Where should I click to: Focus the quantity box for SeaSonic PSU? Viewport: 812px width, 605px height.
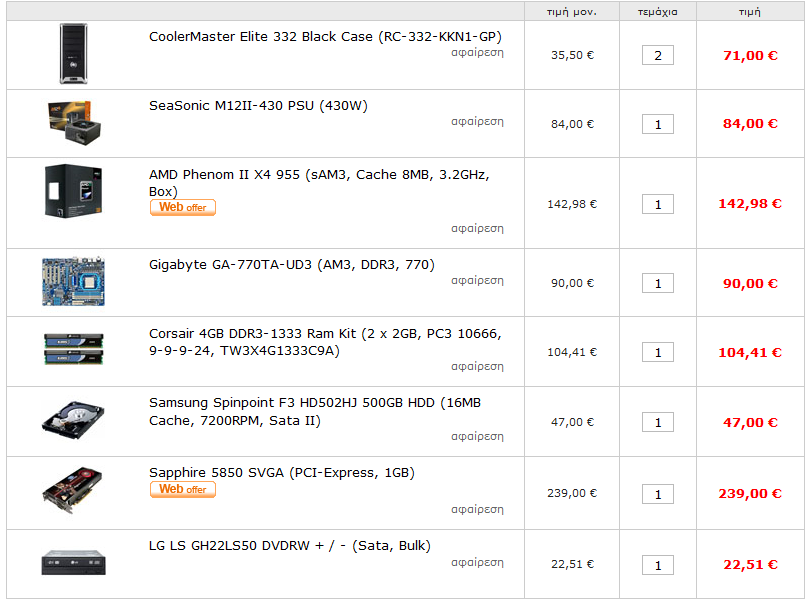[658, 124]
